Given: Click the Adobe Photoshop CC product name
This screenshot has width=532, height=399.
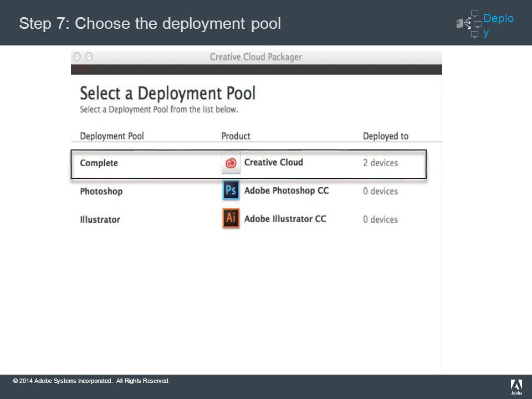Looking at the screenshot, I should [x=287, y=191].
